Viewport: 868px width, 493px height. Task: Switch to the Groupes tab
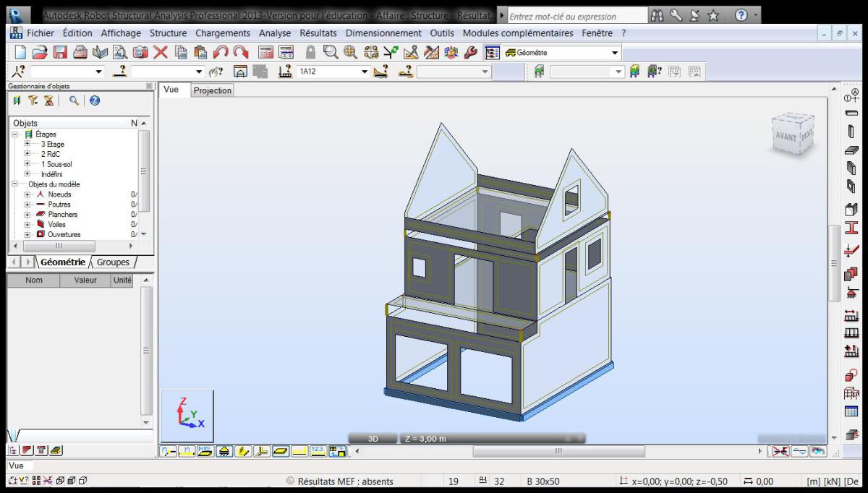[x=113, y=262]
